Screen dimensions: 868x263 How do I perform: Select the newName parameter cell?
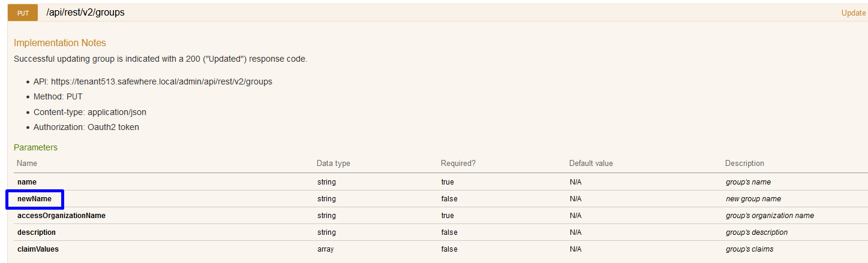[x=35, y=199]
